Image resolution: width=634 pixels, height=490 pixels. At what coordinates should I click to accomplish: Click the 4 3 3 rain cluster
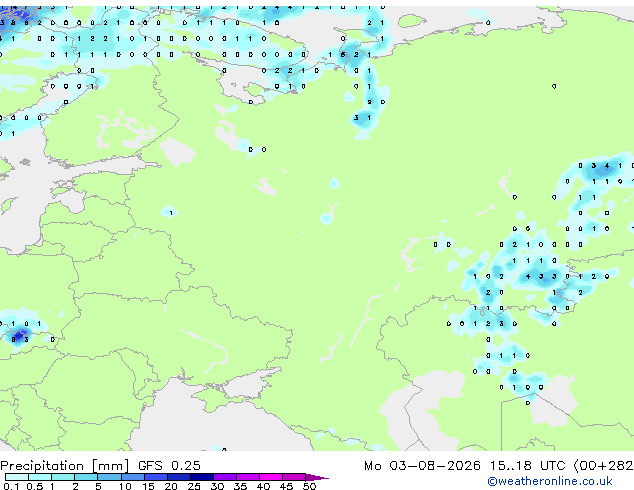pos(541,277)
